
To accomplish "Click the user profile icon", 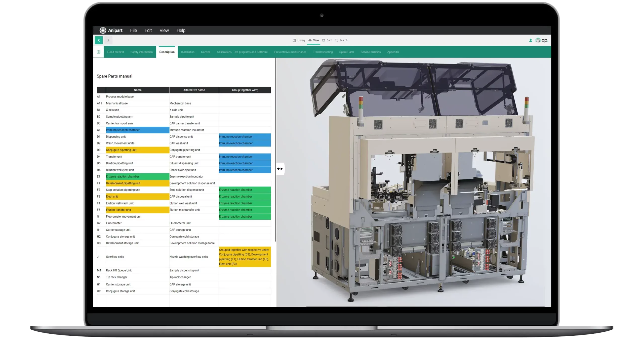I will (530, 40).
